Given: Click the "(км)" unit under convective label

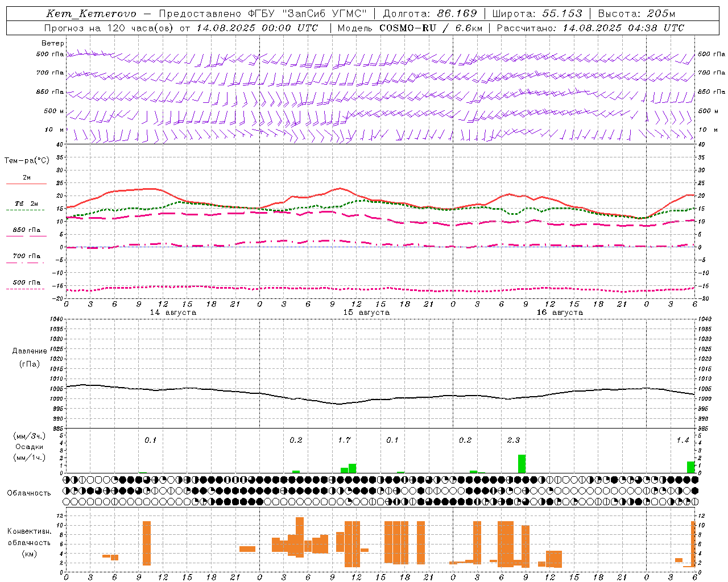Looking at the screenshot, I should click(30, 554).
